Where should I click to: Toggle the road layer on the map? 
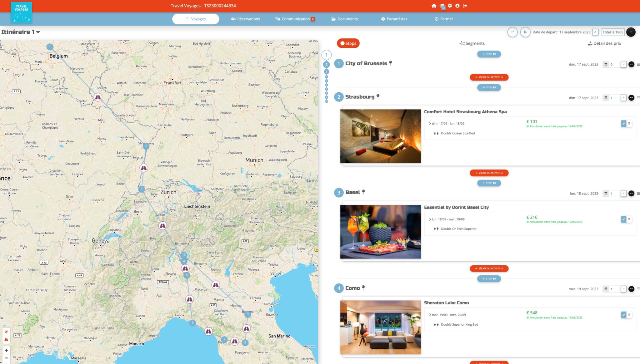[x=6, y=340]
